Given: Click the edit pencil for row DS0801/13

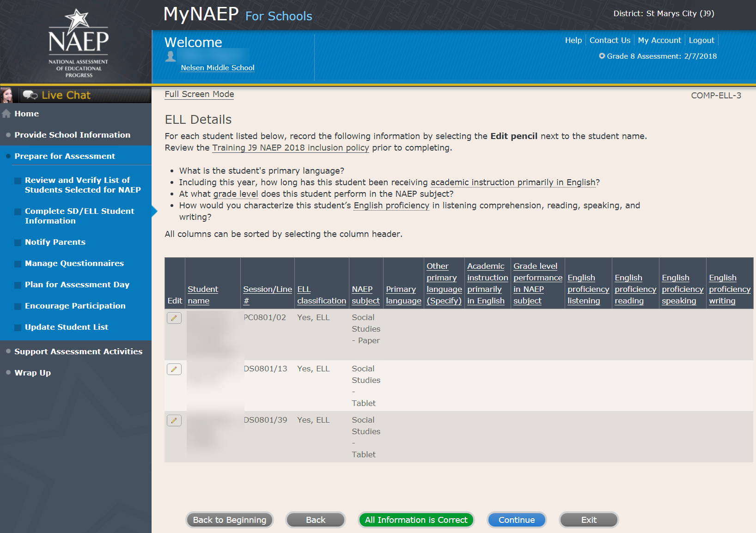Looking at the screenshot, I should click(x=174, y=369).
